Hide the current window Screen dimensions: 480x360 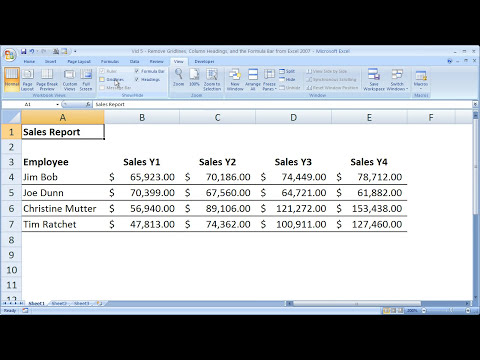coord(287,80)
